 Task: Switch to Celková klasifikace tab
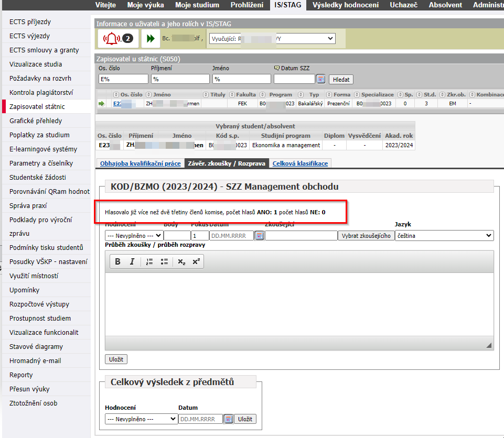[300, 163]
